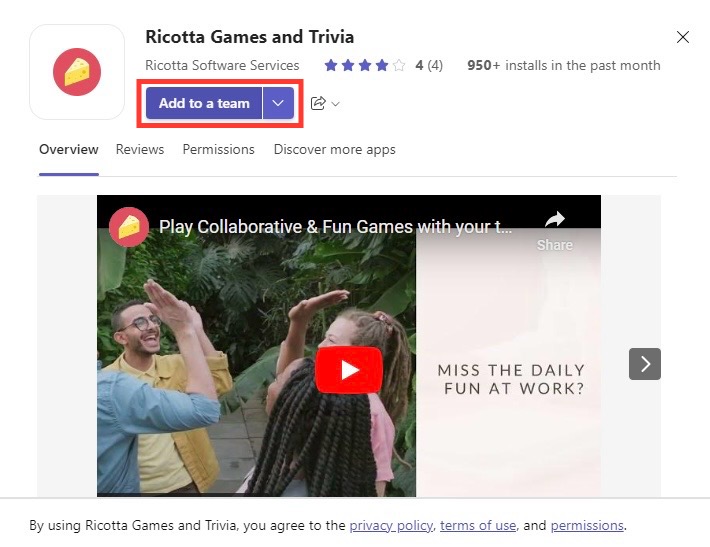
Task: Expand the Add to a team dropdown arrow
Action: (278, 103)
